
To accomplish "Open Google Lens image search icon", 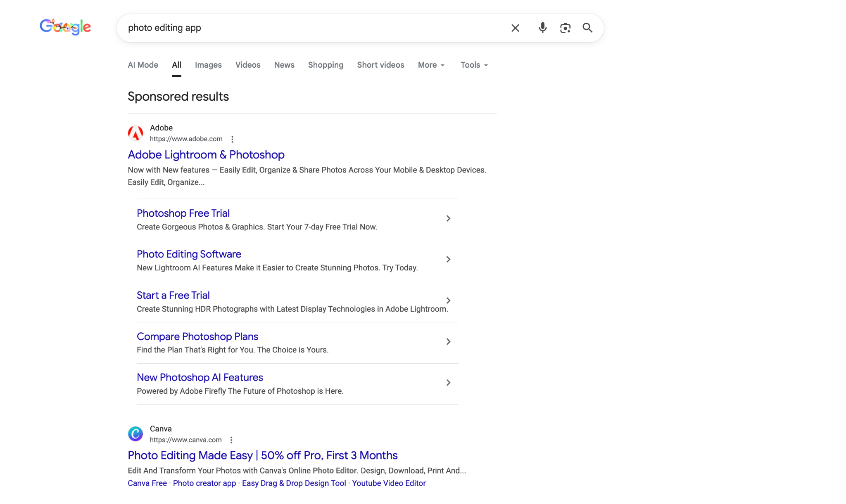I will (x=565, y=28).
